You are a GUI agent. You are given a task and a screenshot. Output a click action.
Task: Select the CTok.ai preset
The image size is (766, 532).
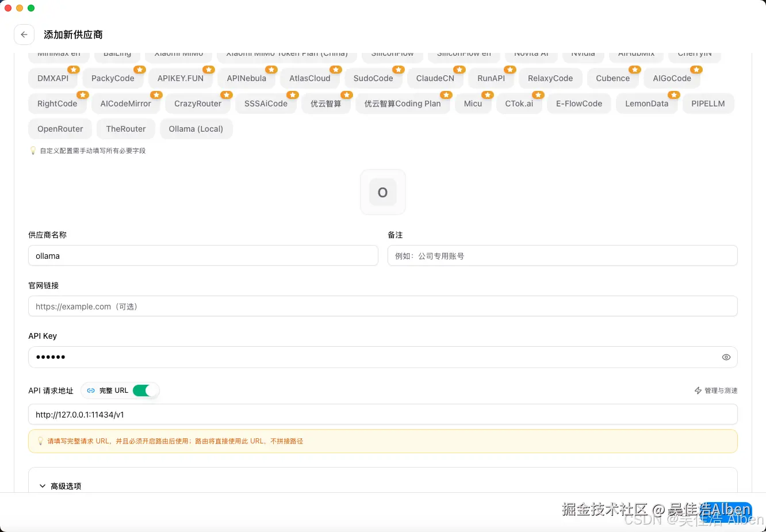(x=519, y=104)
